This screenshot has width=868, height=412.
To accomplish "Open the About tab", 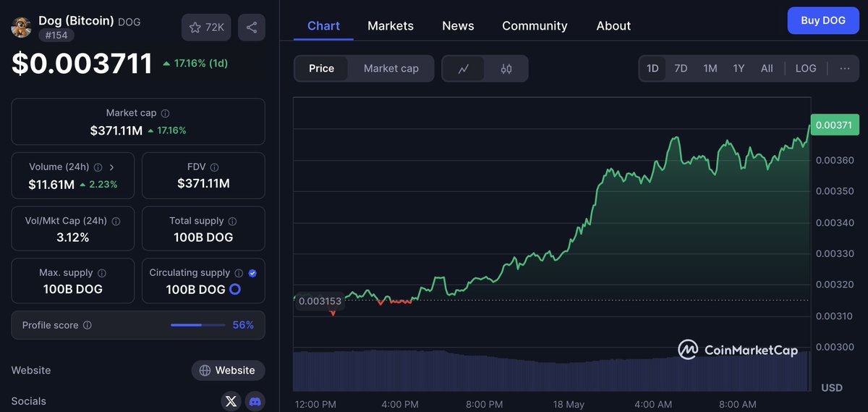I will coord(613,26).
